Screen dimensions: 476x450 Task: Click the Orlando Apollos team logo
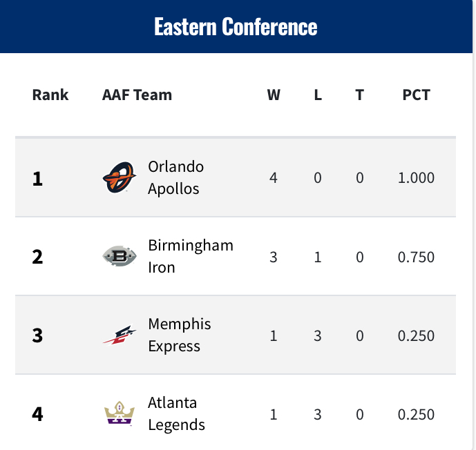coord(120,177)
